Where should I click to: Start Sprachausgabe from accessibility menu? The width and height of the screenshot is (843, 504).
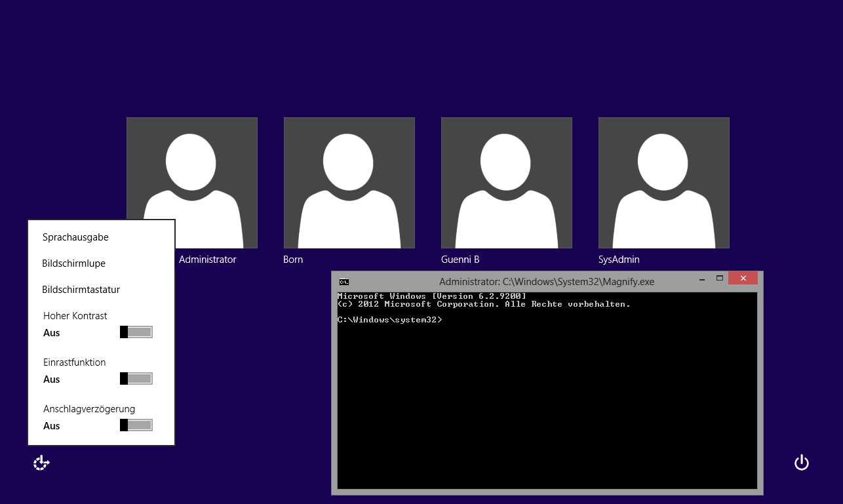coord(75,237)
